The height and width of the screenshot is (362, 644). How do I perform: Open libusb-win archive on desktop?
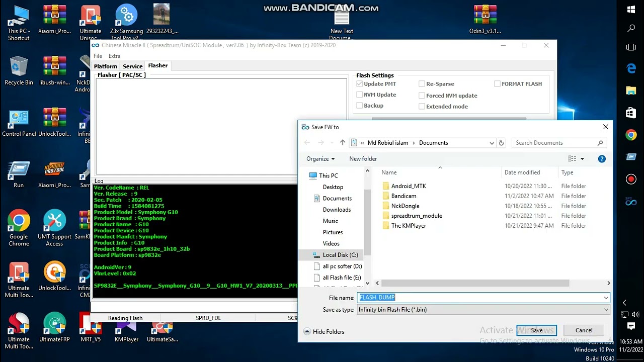tap(54, 71)
